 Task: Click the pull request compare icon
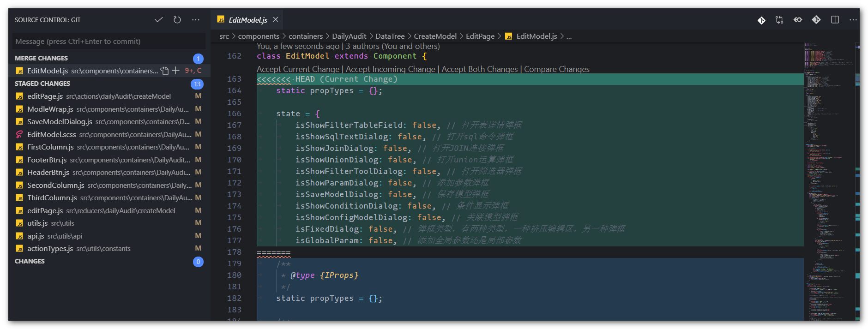779,20
